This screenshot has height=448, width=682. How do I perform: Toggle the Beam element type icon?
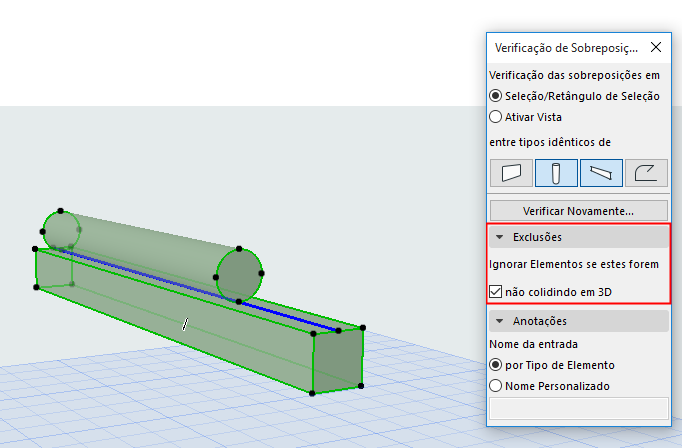click(601, 173)
